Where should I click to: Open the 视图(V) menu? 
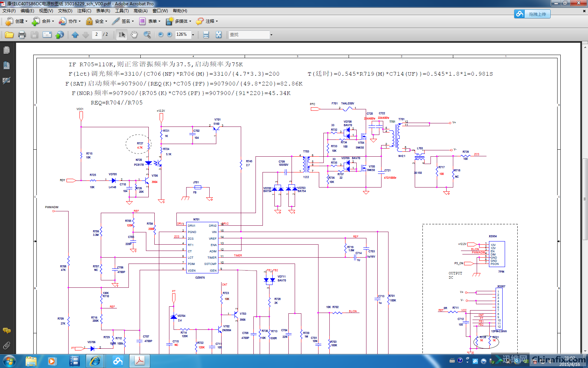tap(46, 11)
